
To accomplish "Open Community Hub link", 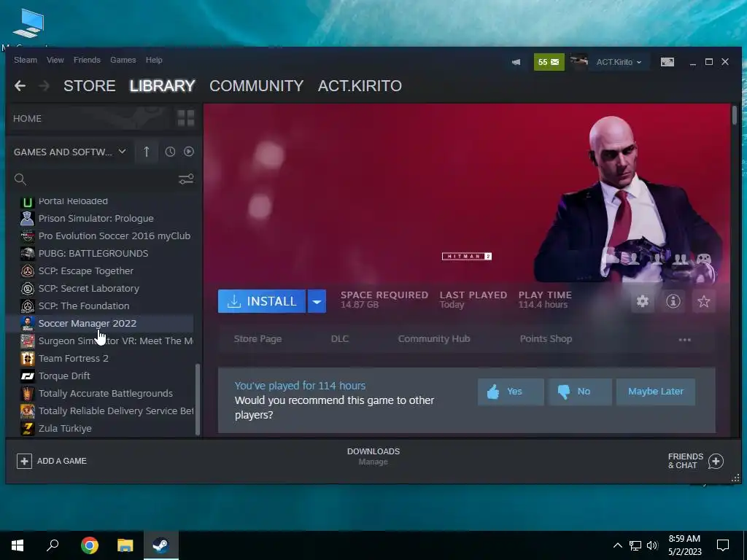I will [434, 338].
